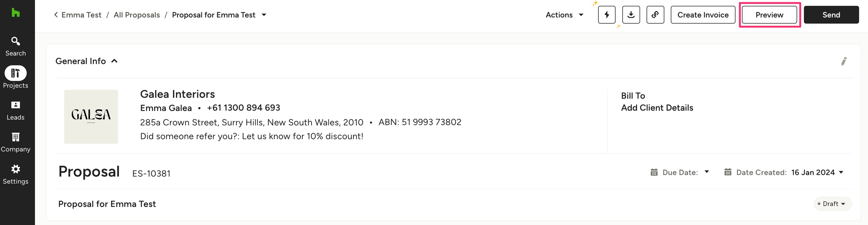Expand Proposal for Emma Test breadcrumb dropdown
The width and height of the screenshot is (868, 225).
click(264, 15)
